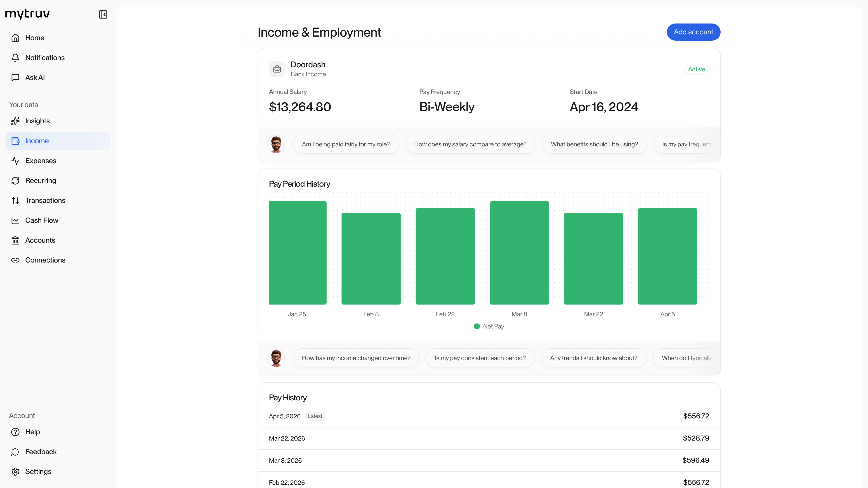Click the $13,264.80 annual salary value

[300, 107]
